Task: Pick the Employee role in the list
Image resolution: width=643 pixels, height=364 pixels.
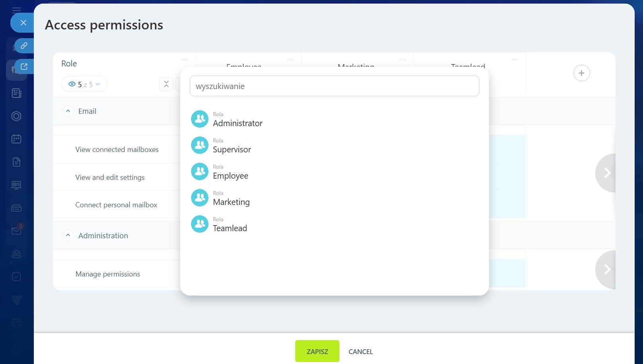Action: (x=230, y=176)
